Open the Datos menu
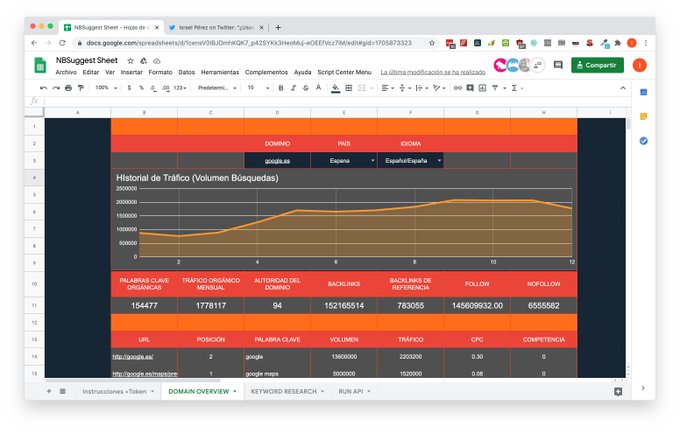The height and width of the screenshot is (433, 680). coord(186,72)
